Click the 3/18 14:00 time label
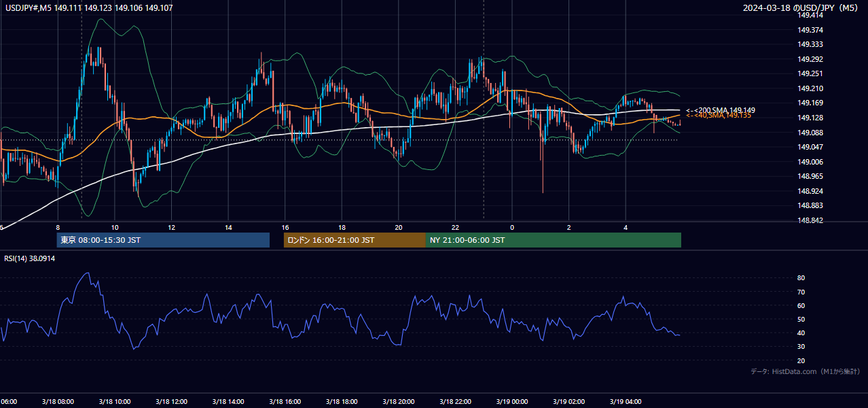Viewport: 868px width, 408px height. (x=228, y=402)
